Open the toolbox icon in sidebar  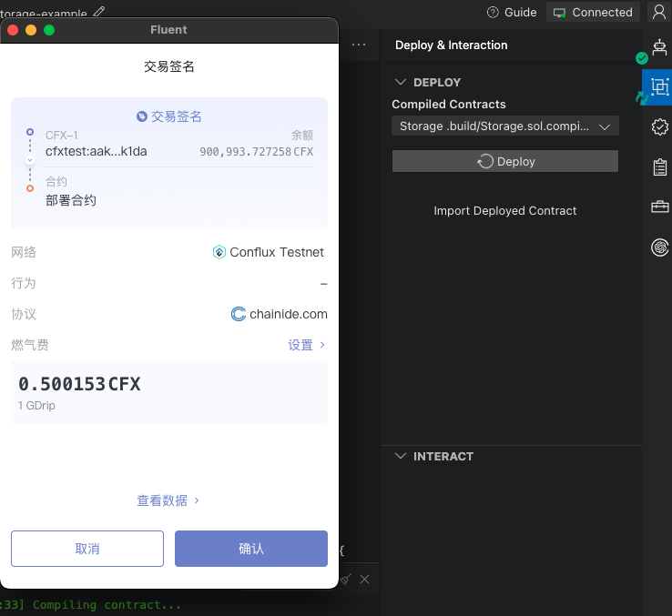point(659,207)
